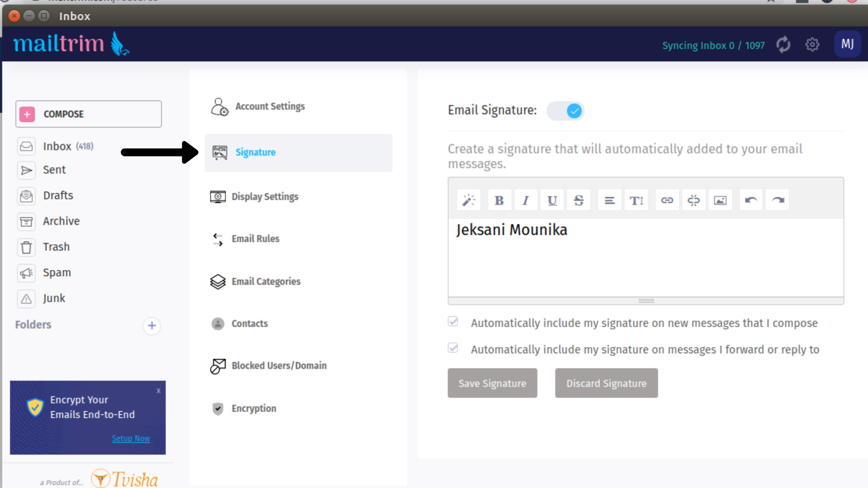Click the signature editor resize handle
This screenshot has width=868, height=488.
[x=646, y=301]
